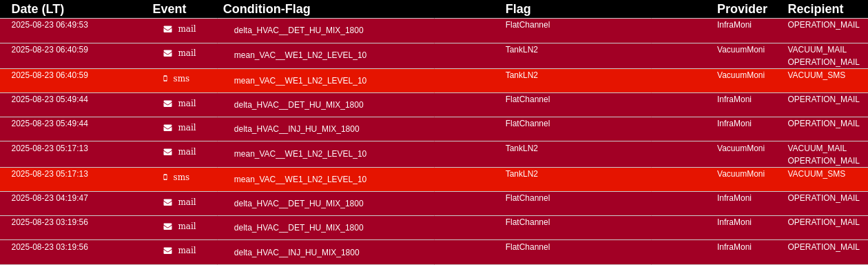Select the Date (LT) column header

click(48, 9)
